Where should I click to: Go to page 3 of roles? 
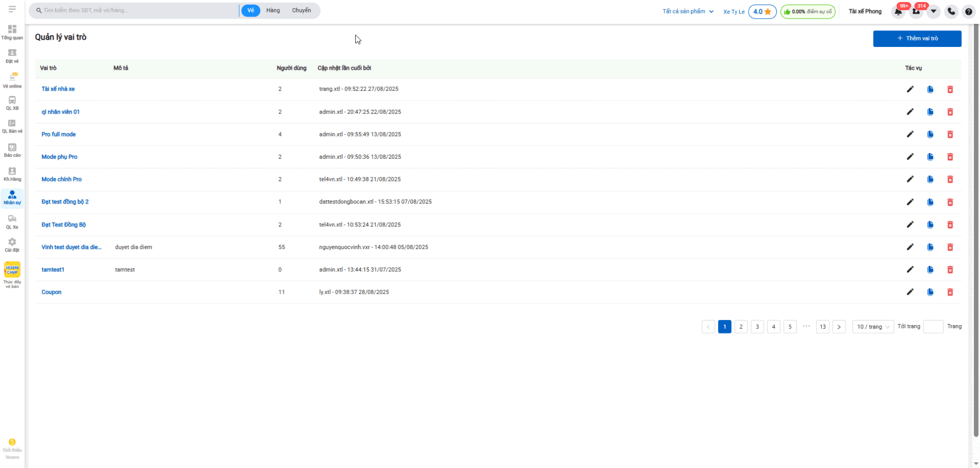(757, 327)
